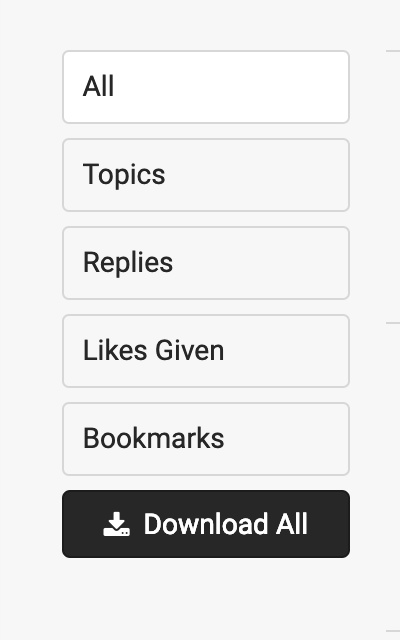Click the Topics navigation pill

pyautogui.click(x=206, y=175)
